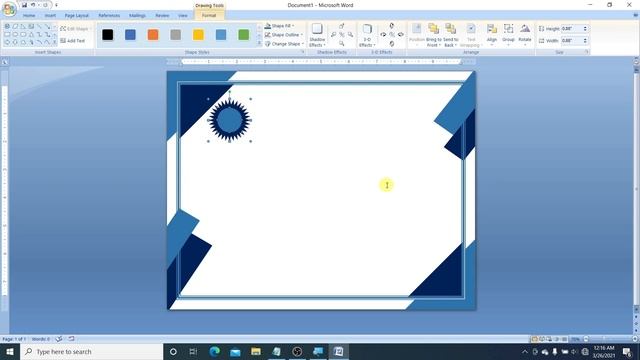The height and width of the screenshot is (360, 640).
Task: Apply green shape style swatch
Action: pos(244,35)
